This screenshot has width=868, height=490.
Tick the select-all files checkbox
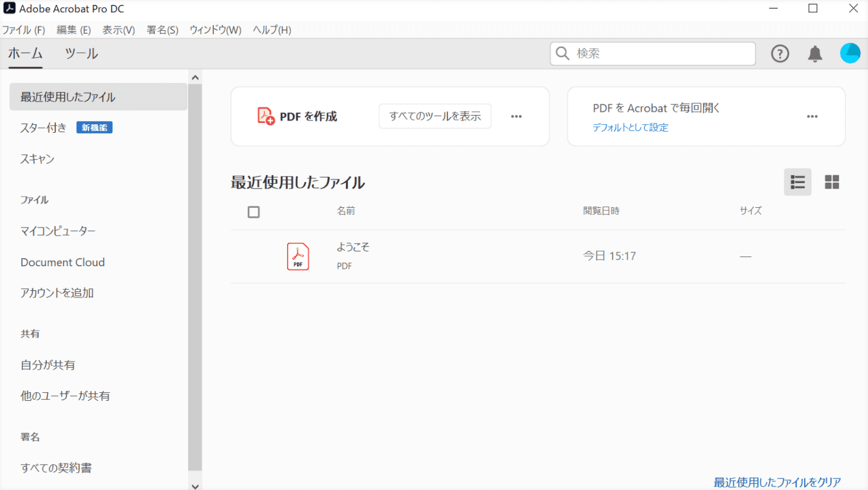(x=253, y=212)
